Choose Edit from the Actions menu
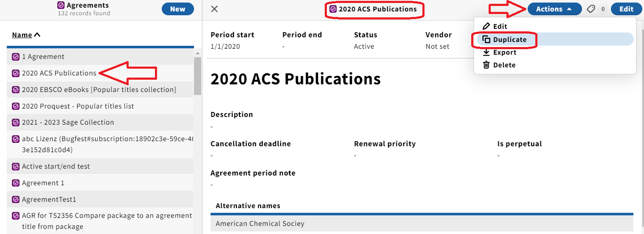The height and width of the screenshot is (234, 644). point(554,26)
